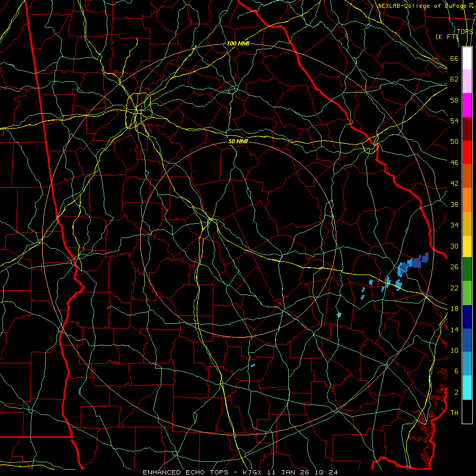Click the legend value 54

[x=454, y=121]
